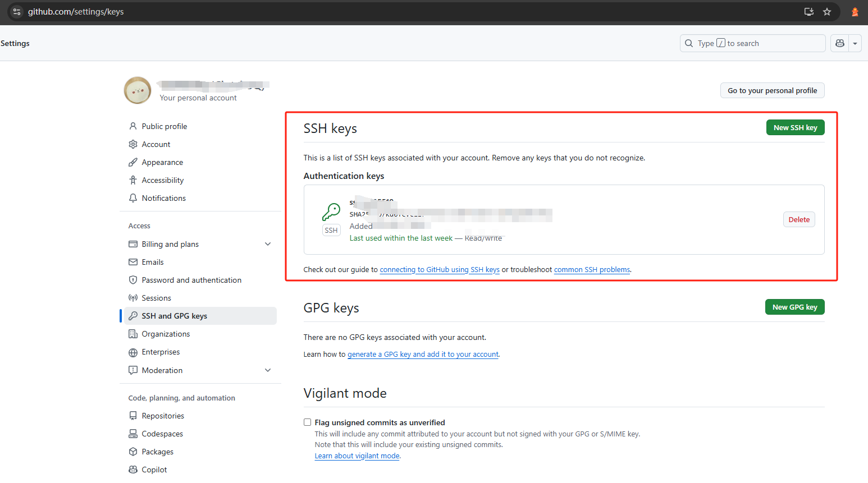Open Packages settings page

tap(158, 452)
